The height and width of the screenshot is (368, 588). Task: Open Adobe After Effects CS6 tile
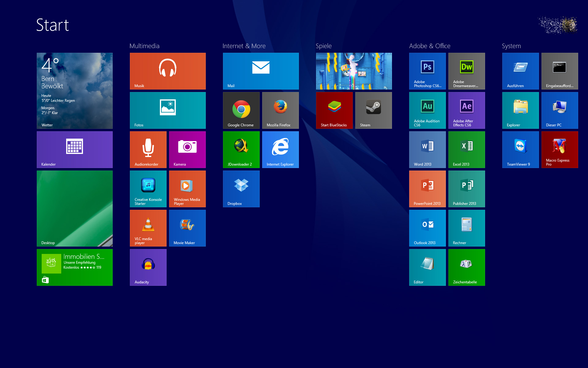coord(466,110)
